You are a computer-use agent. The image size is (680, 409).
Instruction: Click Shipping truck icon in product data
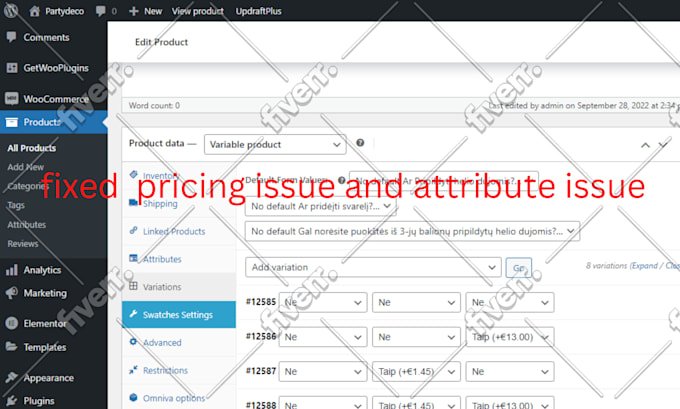point(134,203)
